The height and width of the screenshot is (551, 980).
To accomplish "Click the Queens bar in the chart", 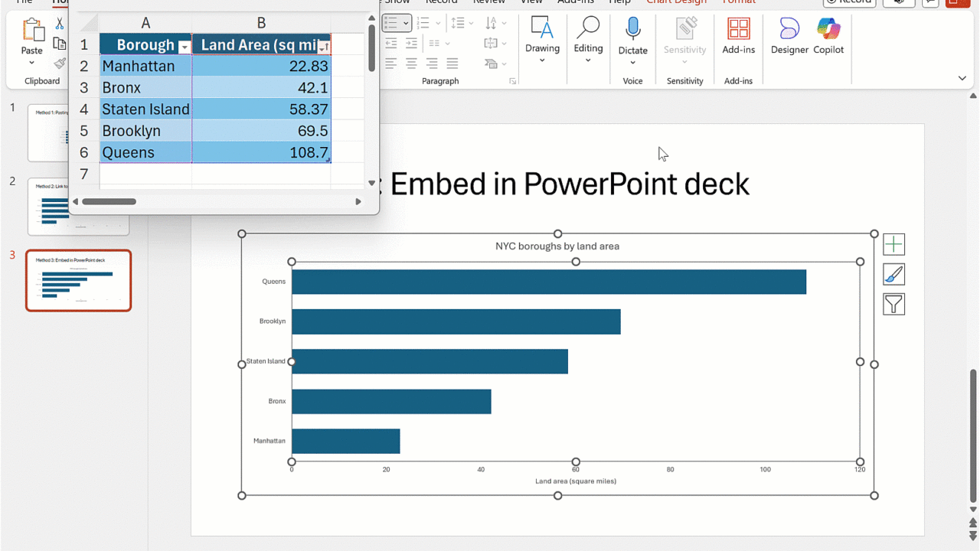I will [x=548, y=282].
